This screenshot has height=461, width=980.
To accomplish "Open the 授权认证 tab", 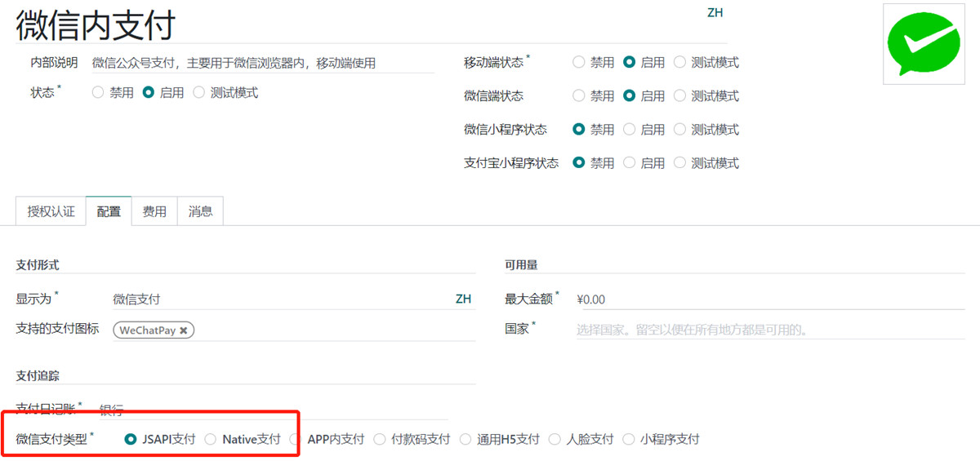I will 51,211.
